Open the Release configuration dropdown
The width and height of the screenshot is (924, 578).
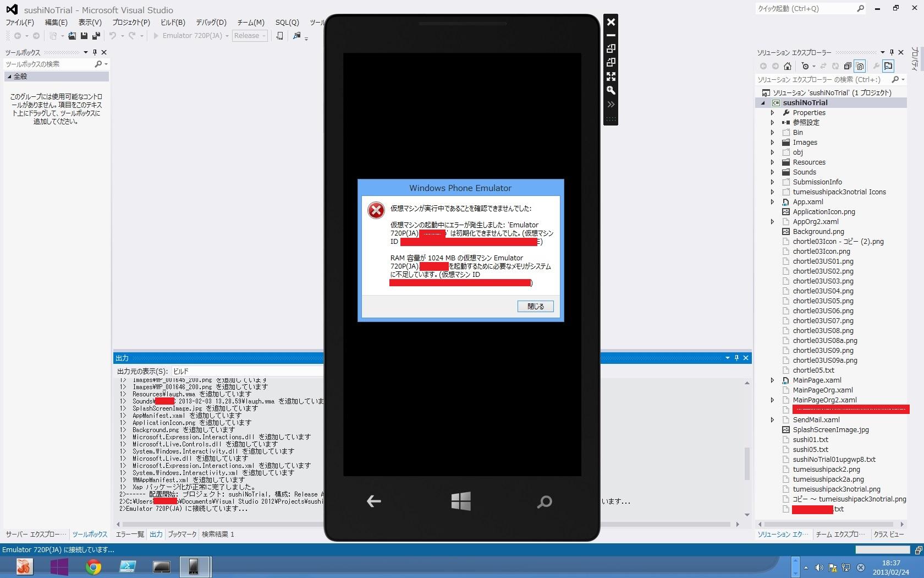click(250, 36)
